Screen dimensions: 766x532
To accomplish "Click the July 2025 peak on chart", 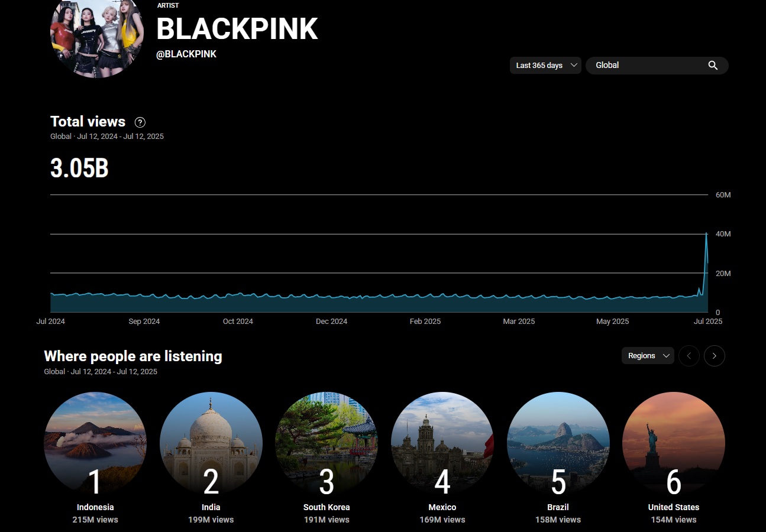I will coord(706,234).
